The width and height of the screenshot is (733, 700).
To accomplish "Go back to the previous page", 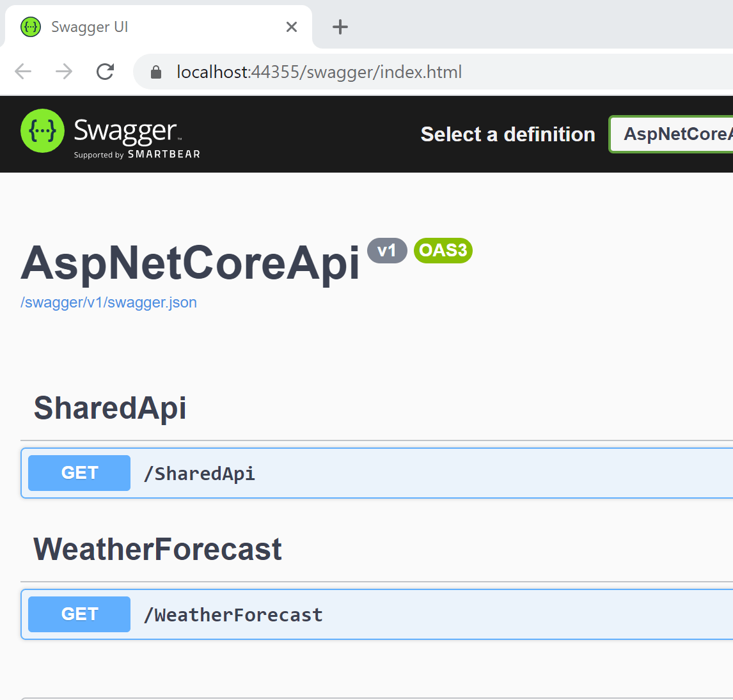I will click(x=23, y=72).
